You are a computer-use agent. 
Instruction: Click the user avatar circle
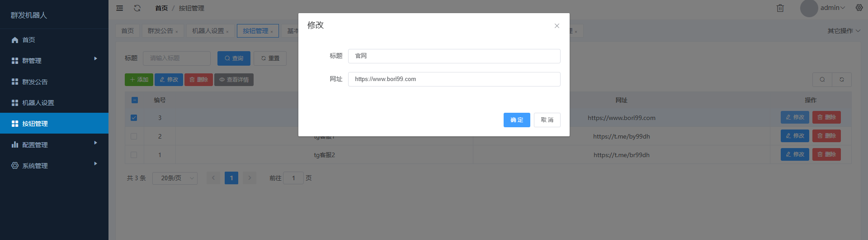pos(809,8)
